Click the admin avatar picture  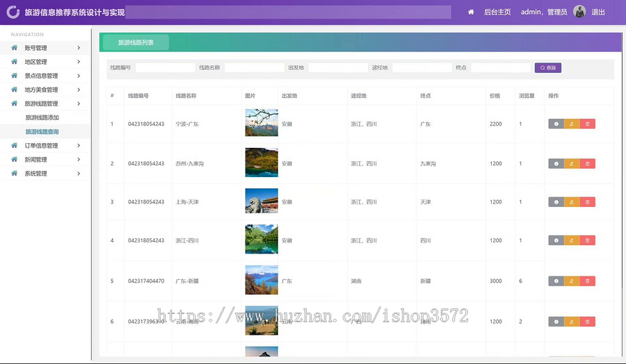579,12
